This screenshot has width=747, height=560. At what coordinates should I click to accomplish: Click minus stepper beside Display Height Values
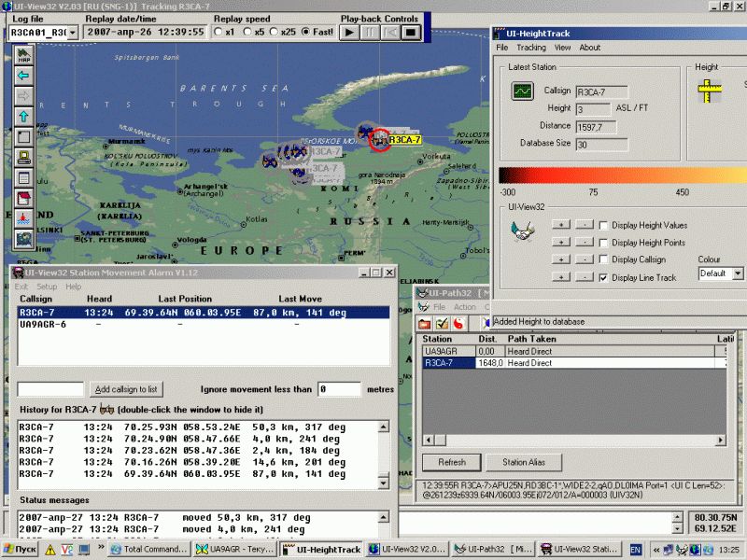(x=585, y=224)
